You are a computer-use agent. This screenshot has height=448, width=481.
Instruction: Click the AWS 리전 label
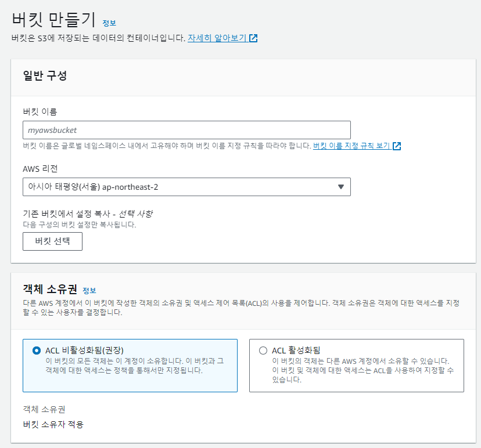[40, 169]
